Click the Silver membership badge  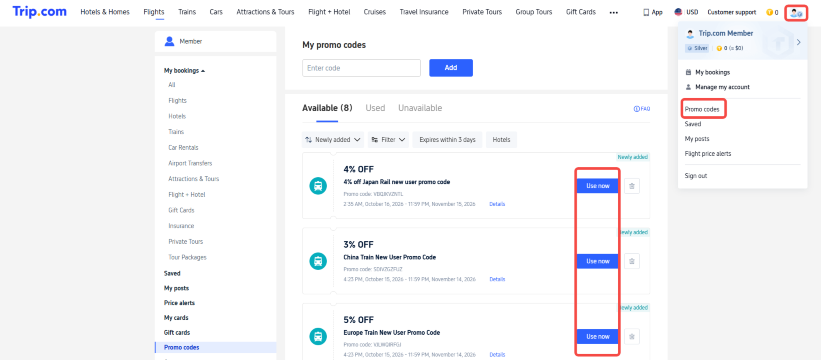pos(697,48)
